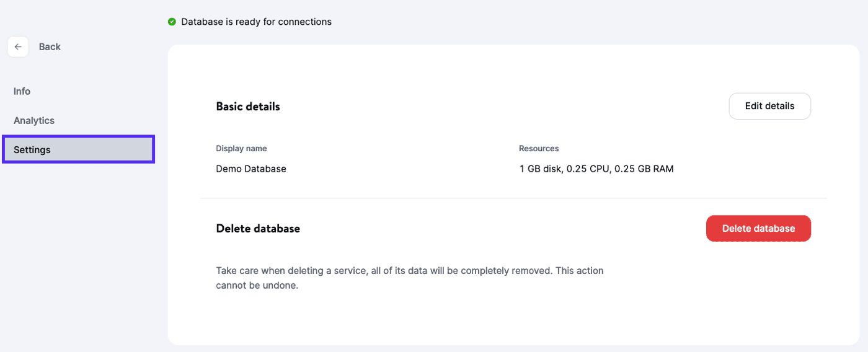Click the 1 GB disk resource text

541,169
